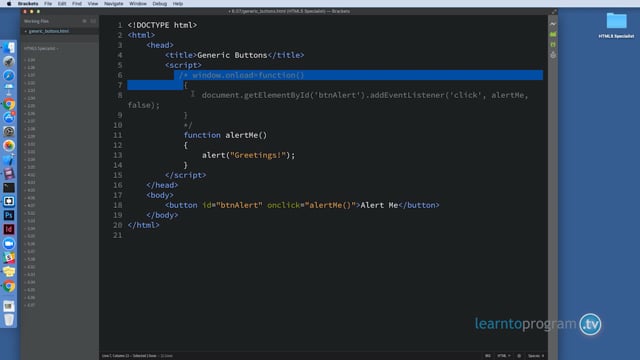Open the Trash in the dock

coord(9,320)
